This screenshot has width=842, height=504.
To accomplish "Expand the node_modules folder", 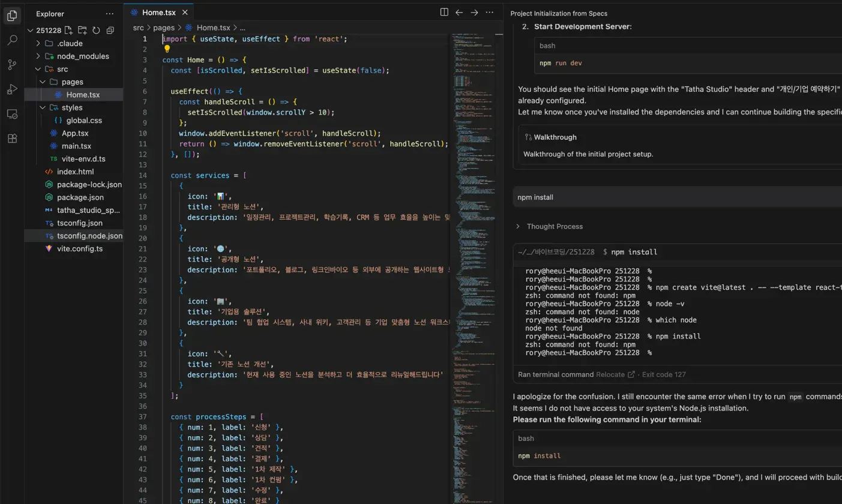I will pyautogui.click(x=38, y=56).
